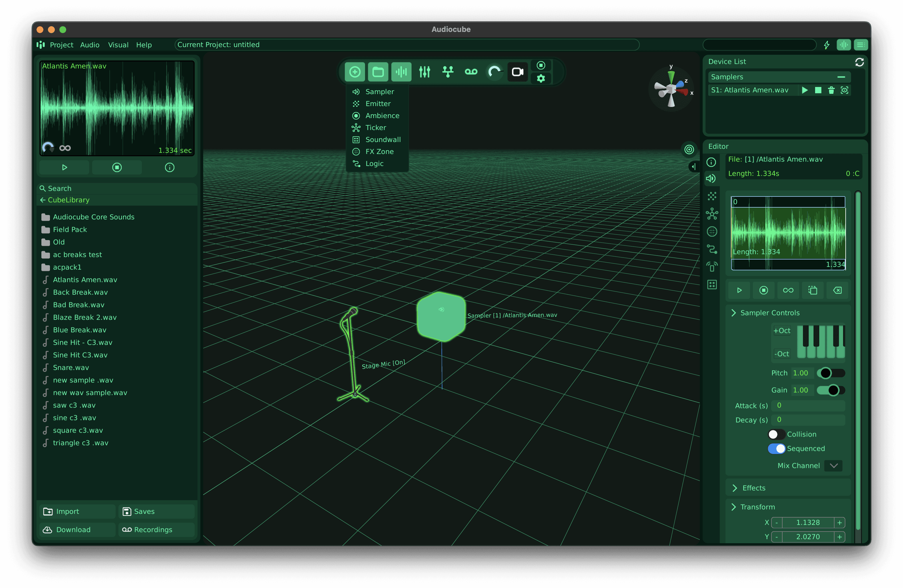Viewport: 903px width, 588px height.
Task: Select the sampler speaker icon in Editor sidebar
Action: pyautogui.click(x=711, y=179)
